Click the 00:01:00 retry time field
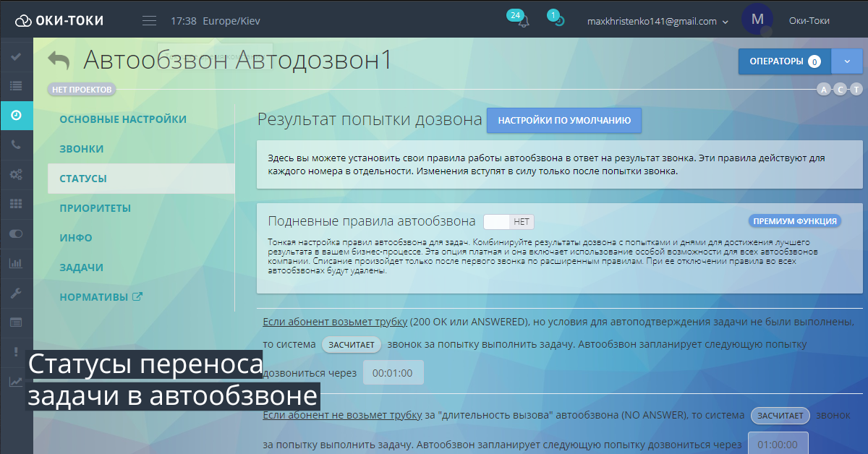The image size is (868, 454). [x=393, y=372]
